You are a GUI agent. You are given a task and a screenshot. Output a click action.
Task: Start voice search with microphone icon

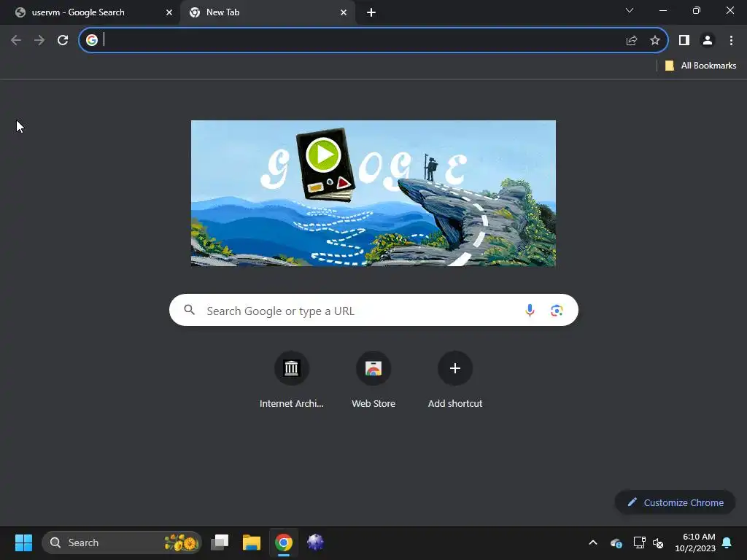[530, 311]
